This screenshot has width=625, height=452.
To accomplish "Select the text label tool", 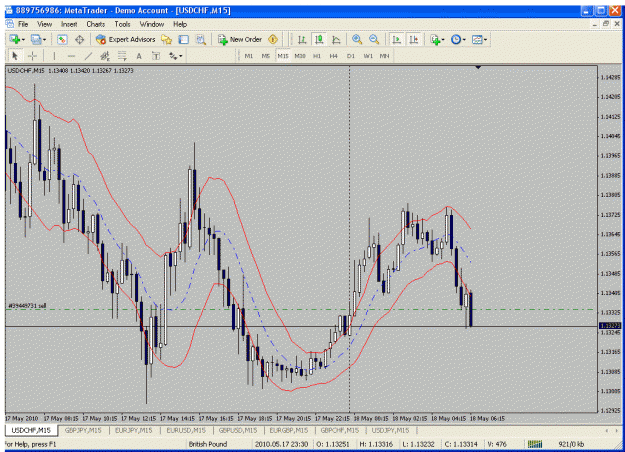I will pyautogui.click(x=156, y=56).
